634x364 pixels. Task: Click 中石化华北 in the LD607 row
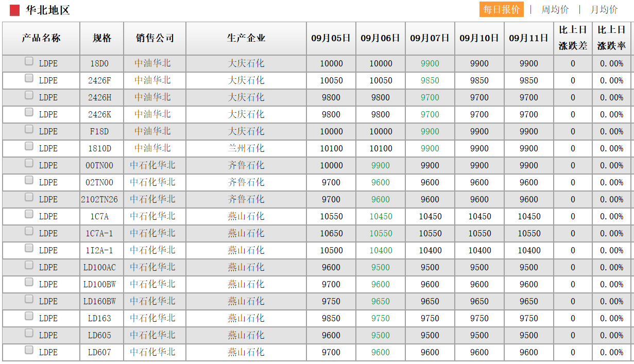click(152, 352)
